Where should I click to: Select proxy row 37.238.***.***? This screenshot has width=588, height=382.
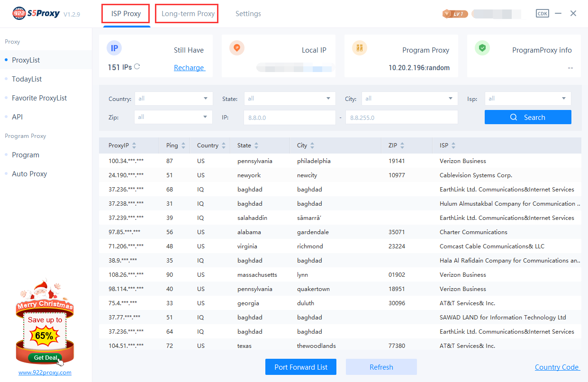(x=340, y=204)
